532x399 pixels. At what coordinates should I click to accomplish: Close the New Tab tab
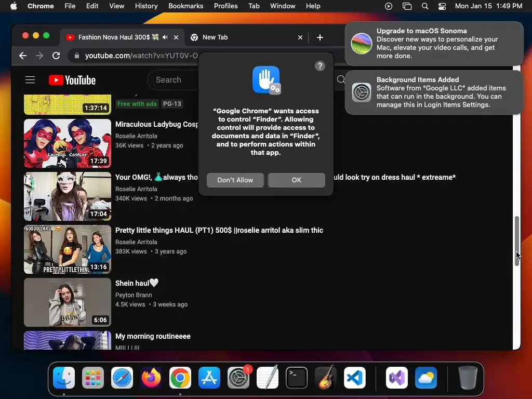tap(300, 37)
